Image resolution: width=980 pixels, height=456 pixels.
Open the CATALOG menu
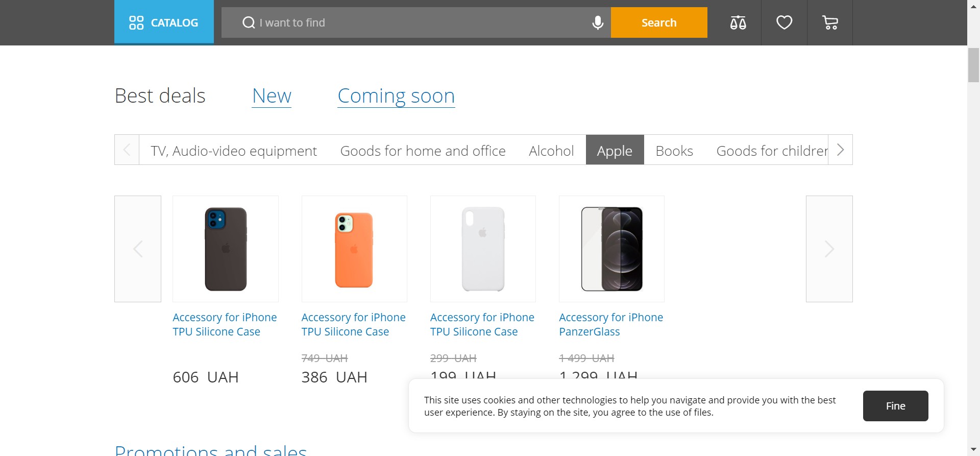tap(164, 22)
